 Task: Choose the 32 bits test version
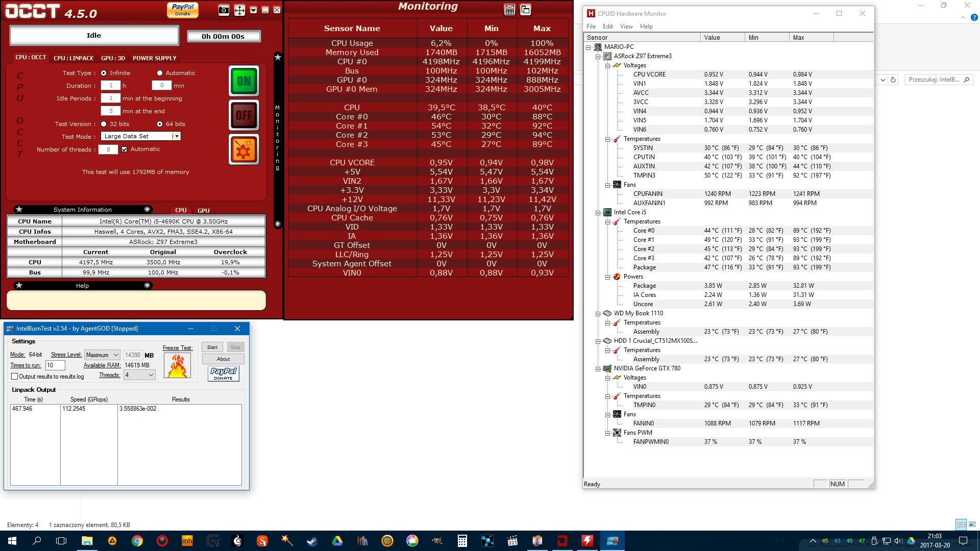coord(104,124)
